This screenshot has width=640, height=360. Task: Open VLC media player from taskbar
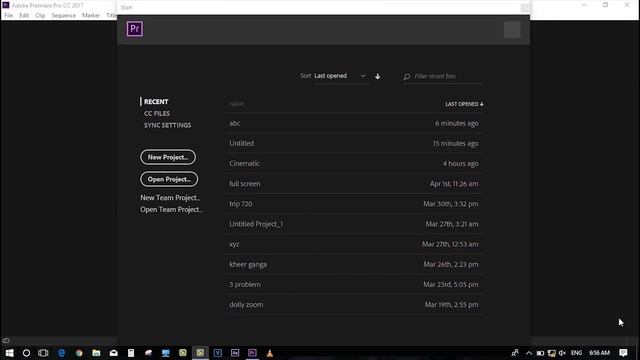(270, 353)
